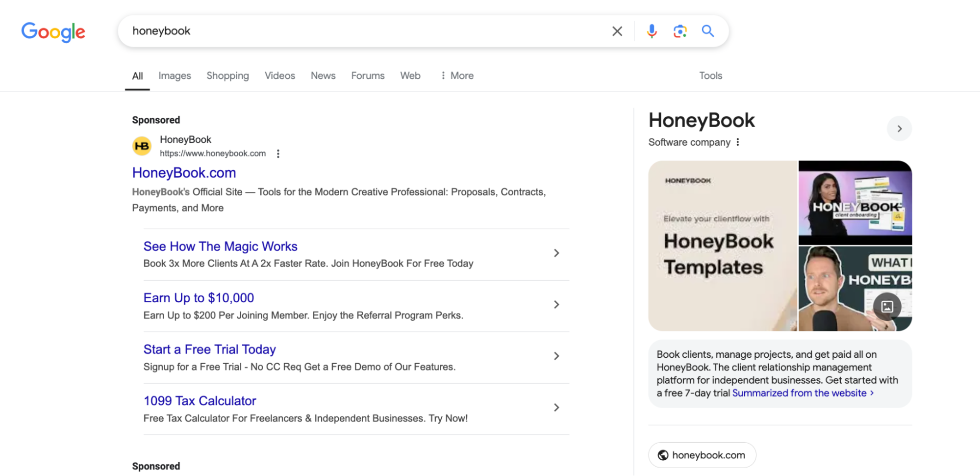Click the globe icon next to honeybook.com button
This screenshot has width=980, height=476.
664,455
